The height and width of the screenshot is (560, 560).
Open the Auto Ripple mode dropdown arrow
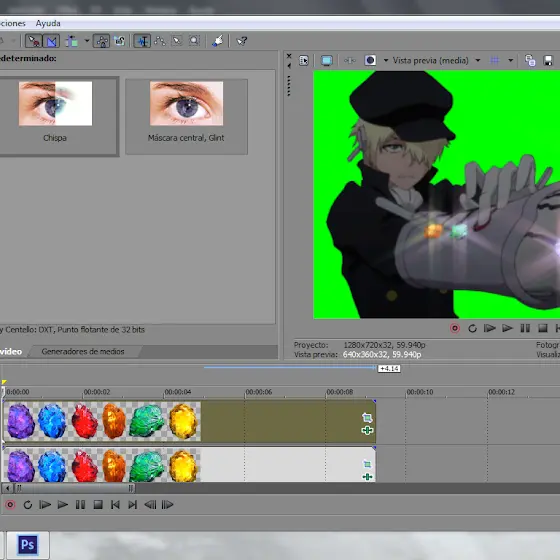tap(87, 41)
